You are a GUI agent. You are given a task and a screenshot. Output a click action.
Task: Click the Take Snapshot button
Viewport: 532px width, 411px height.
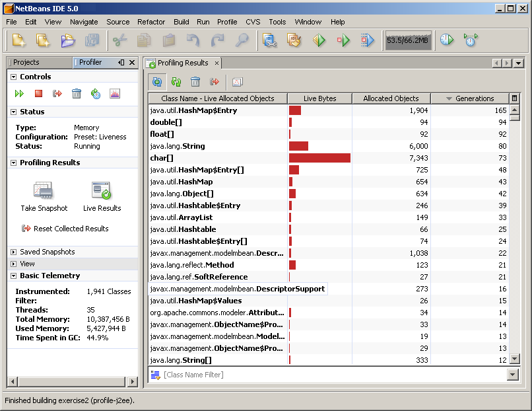[44, 197]
